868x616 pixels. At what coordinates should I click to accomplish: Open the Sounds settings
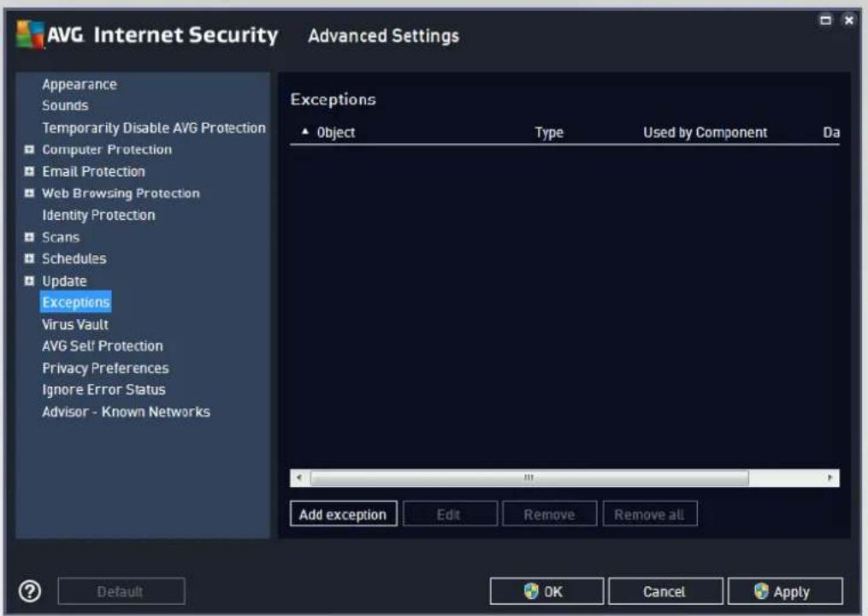[65, 105]
